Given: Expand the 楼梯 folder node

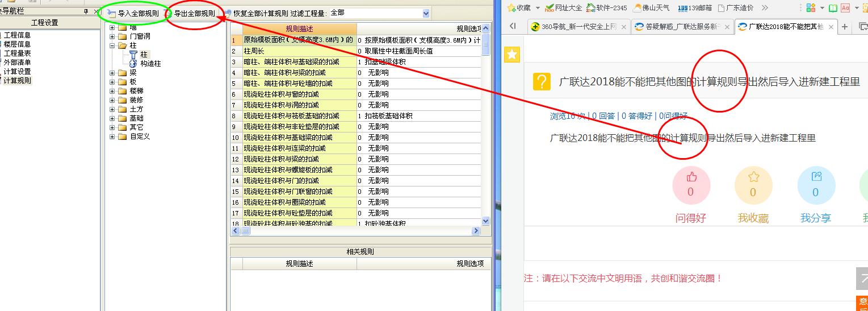Looking at the screenshot, I should pyautogui.click(x=112, y=91).
